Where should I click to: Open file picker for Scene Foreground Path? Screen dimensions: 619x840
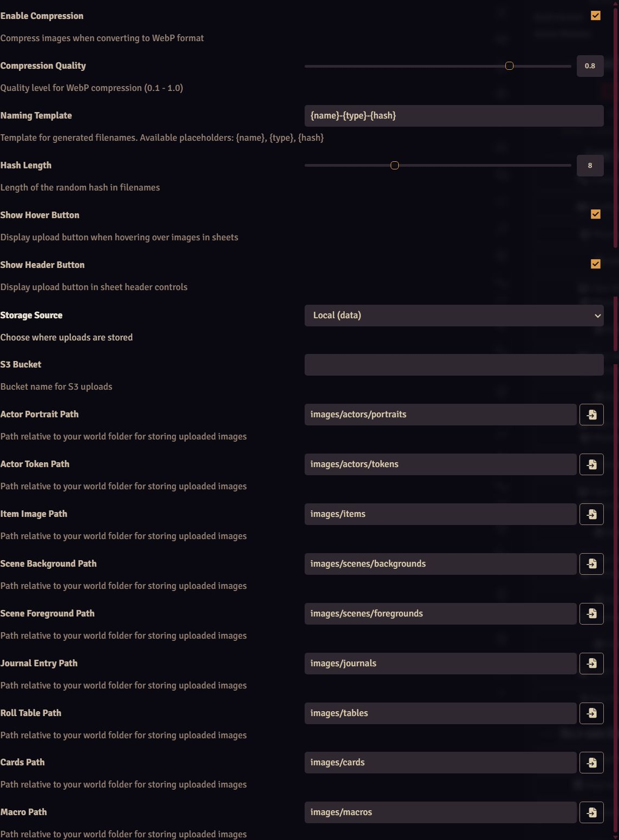pos(591,614)
